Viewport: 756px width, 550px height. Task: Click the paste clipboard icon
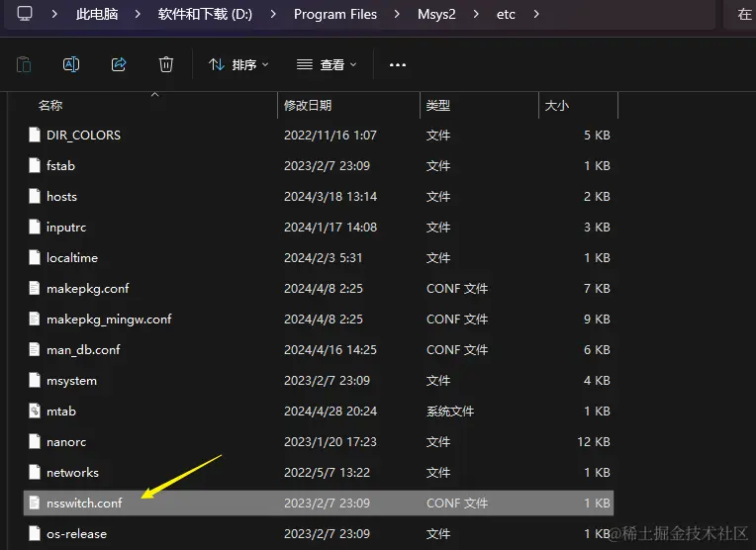(x=24, y=64)
